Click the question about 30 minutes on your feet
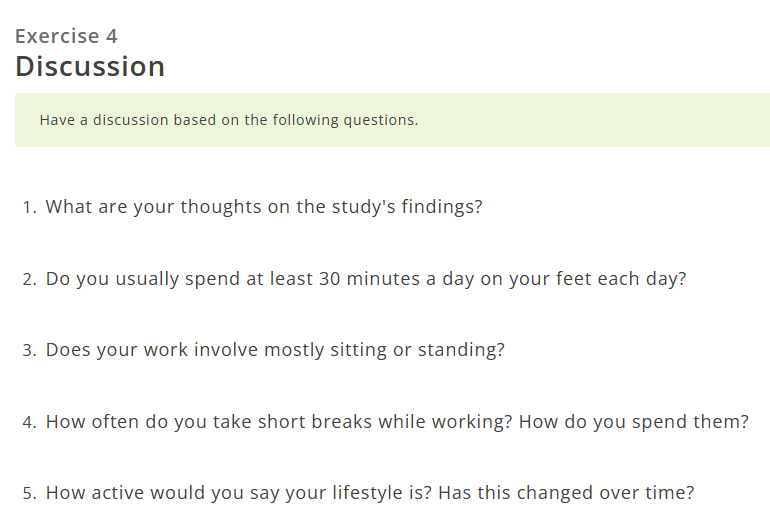Screen dimensions: 770x524 (366, 279)
